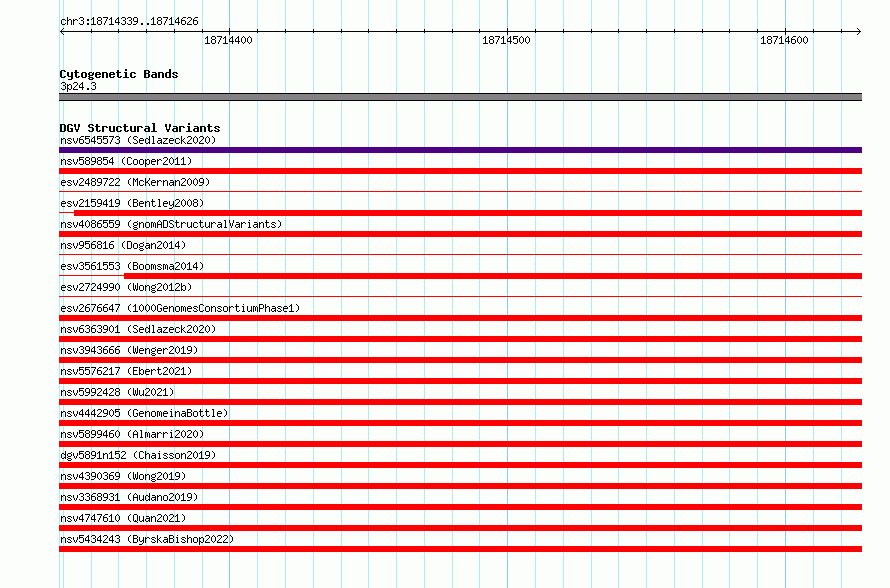Click the red bar under esv2159419
The height and width of the screenshot is (588, 890).
point(468,213)
